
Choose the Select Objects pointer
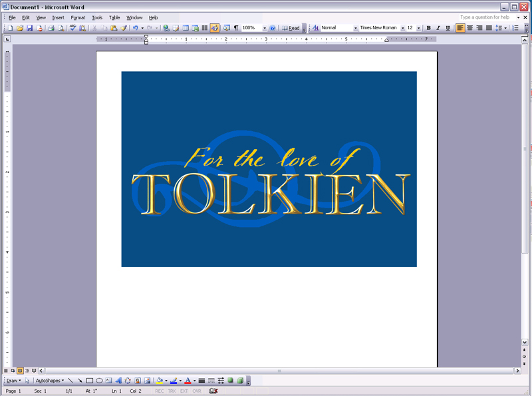coord(27,381)
